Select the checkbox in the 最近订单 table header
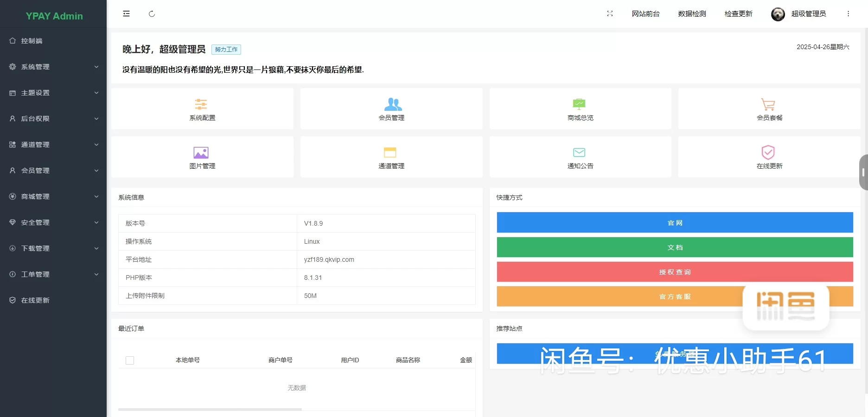Image resolution: width=868 pixels, height=417 pixels. (130, 360)
